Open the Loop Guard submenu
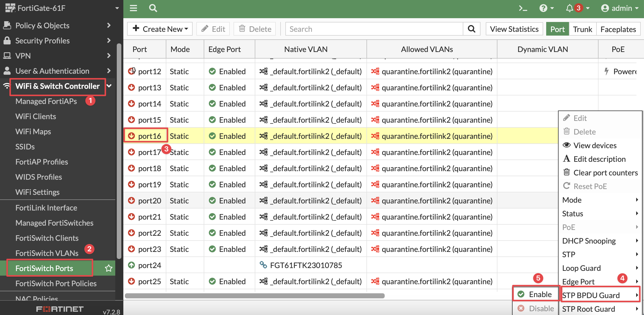The width and height of the screenshot is (644, 315). (600, 268)
